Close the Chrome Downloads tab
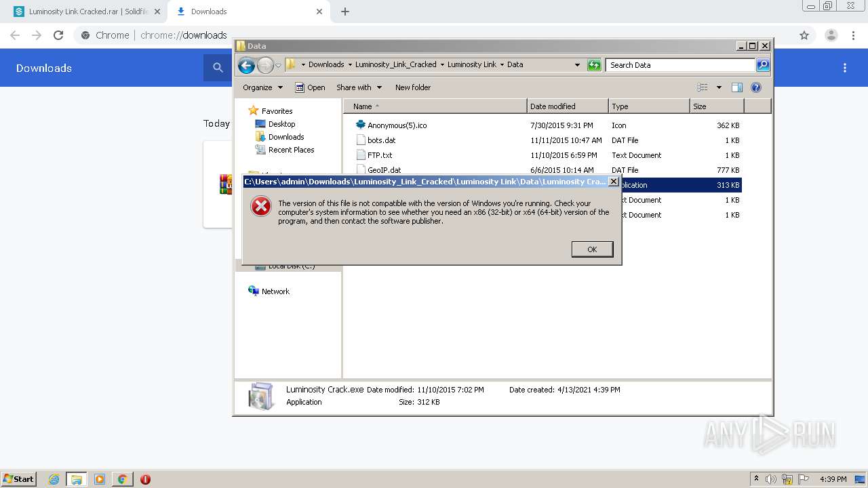The image size is (868, 488). pyautogui.click(x=319, y=12)
